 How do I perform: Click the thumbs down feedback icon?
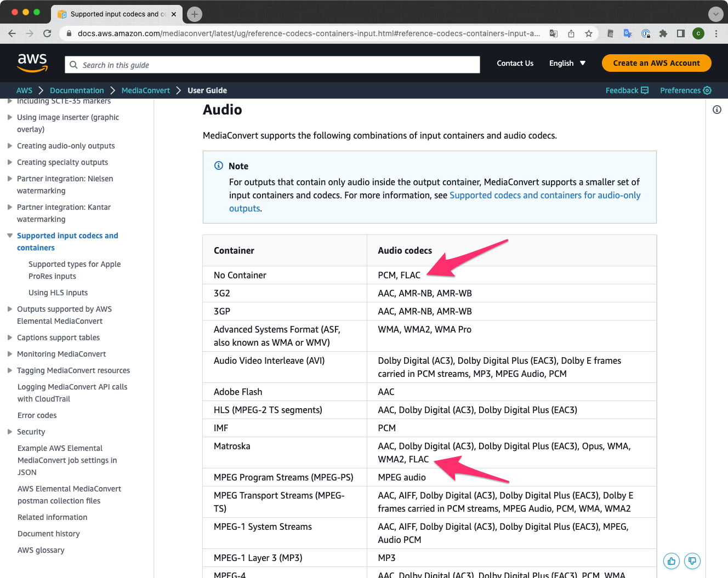pyautogui.click(x=692, y=561)
